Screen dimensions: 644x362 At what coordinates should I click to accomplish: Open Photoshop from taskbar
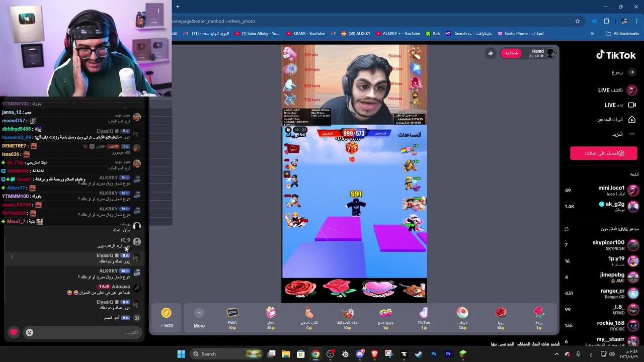click(x=434, y=354)
